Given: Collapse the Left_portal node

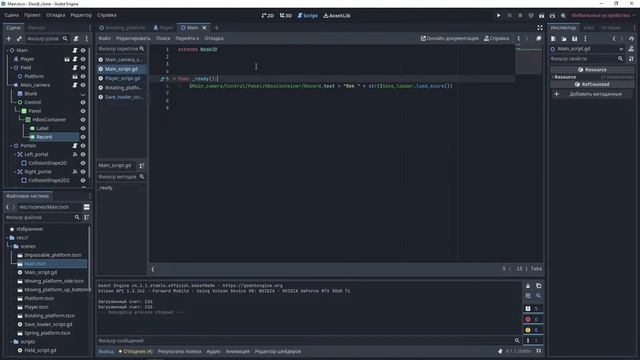Looking at the screenshot, I should [15, 154].
